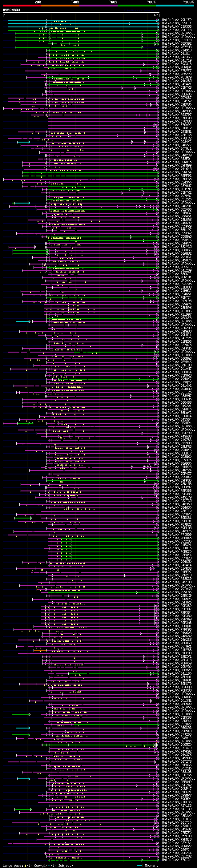Select the UniRef100_Q6SSE6 label
Image resolution: width=197 pixels, height=868 pixels.
177,267
